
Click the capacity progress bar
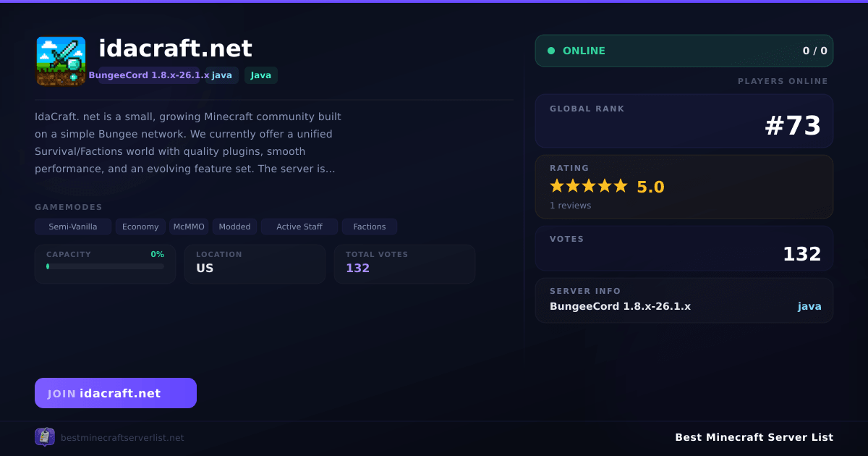[x=106, y=266]
